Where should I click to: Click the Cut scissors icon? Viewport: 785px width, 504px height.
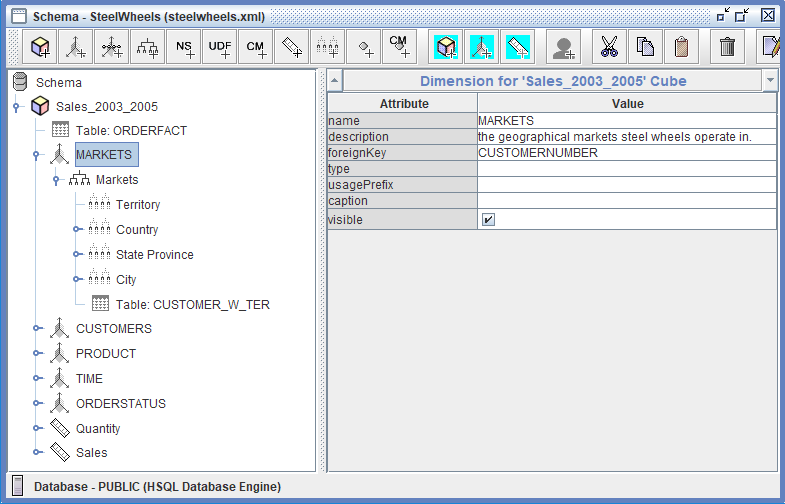point(609,47)
